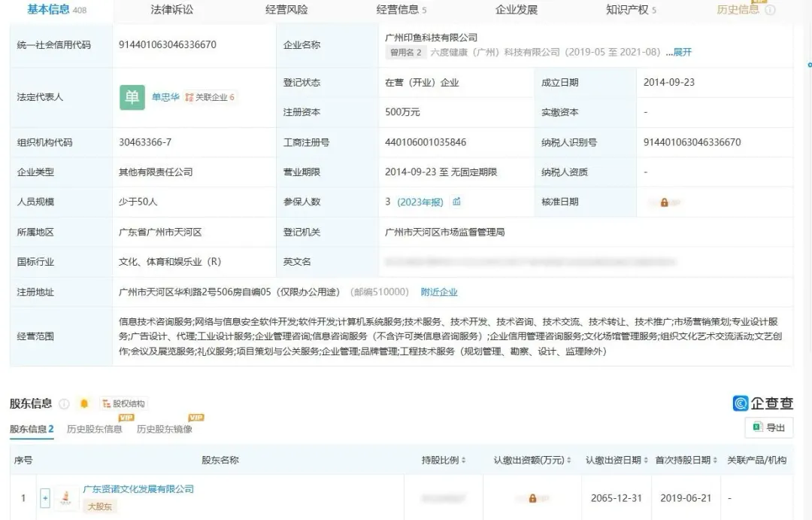Open the 2023年报 annual report link
This screenshot has width=812, height=520.
coord(420,202)
